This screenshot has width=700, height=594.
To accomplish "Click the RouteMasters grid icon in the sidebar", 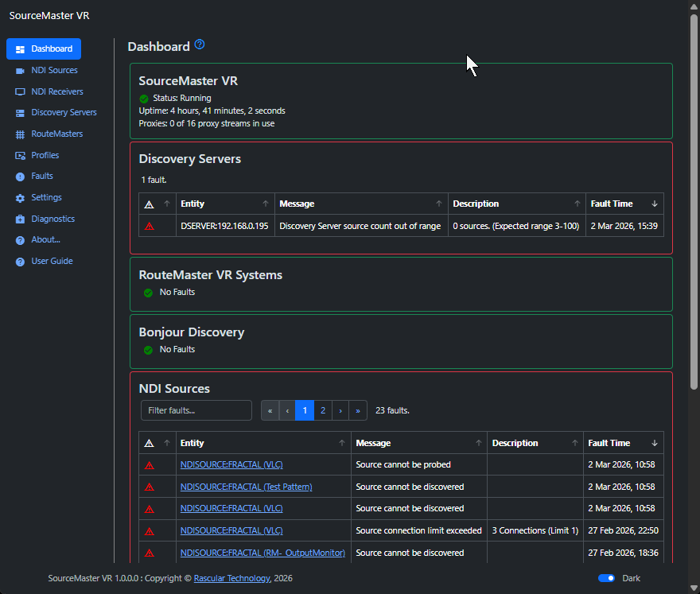I will pos(20,134).
